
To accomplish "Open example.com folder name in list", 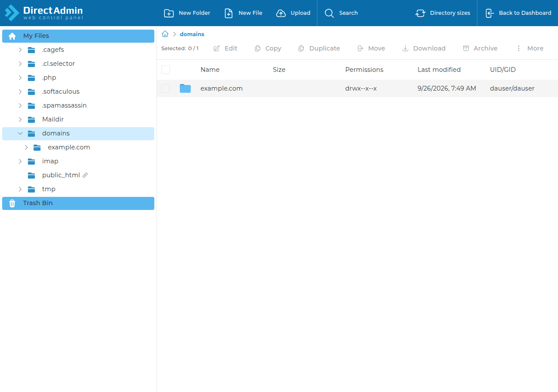I will [x=221, y=88].
